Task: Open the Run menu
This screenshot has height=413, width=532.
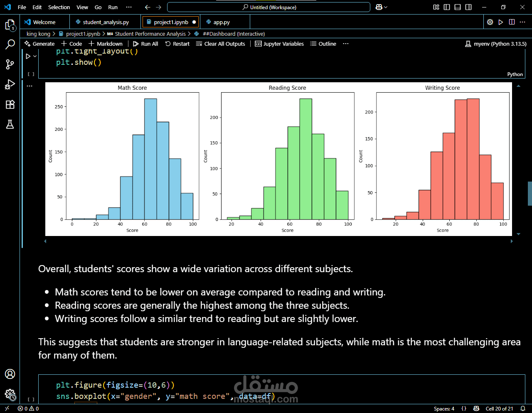Action: click(113, 7)
